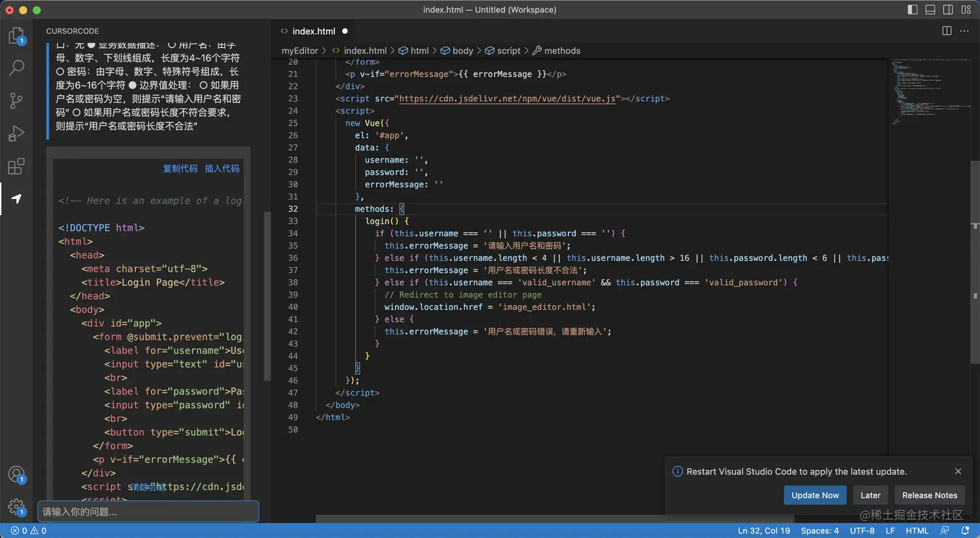Toggle primary side bar layout icon
980x538 pixels.
point(913,10)
